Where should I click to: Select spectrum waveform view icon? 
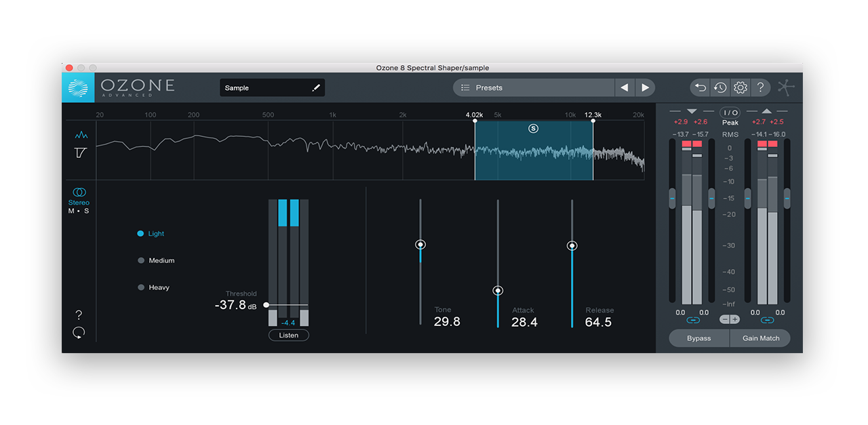click(81, 136)
